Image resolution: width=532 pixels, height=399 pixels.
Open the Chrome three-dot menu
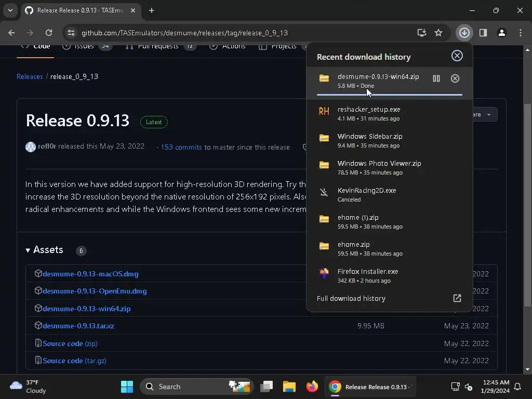pyautogui.click(x=521, y=33)
